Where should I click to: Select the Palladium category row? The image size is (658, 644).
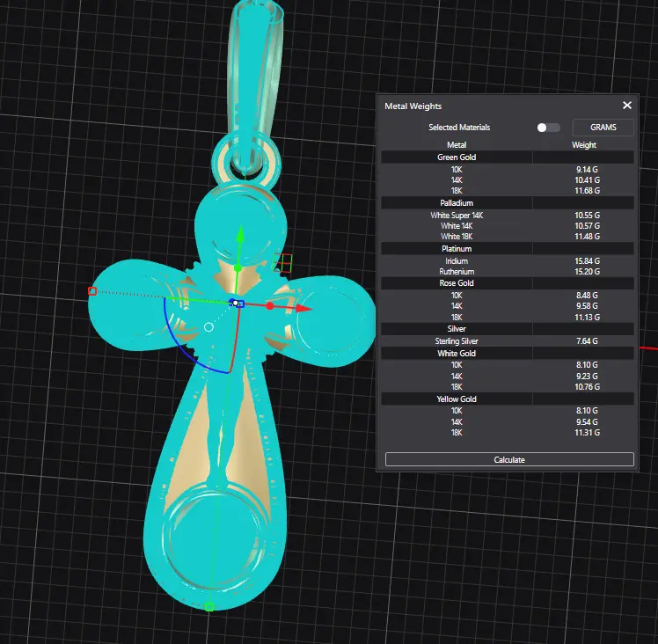click(x=508, y=202)
